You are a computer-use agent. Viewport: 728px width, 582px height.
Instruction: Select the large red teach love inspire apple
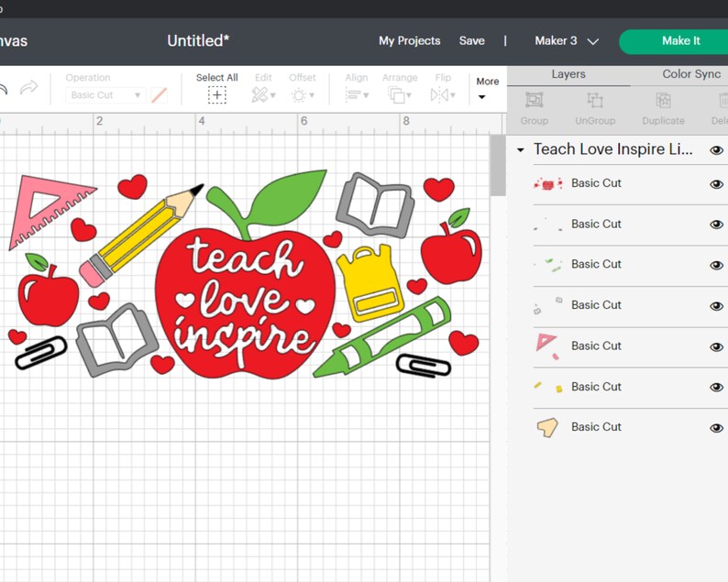[x=245, y=302]
